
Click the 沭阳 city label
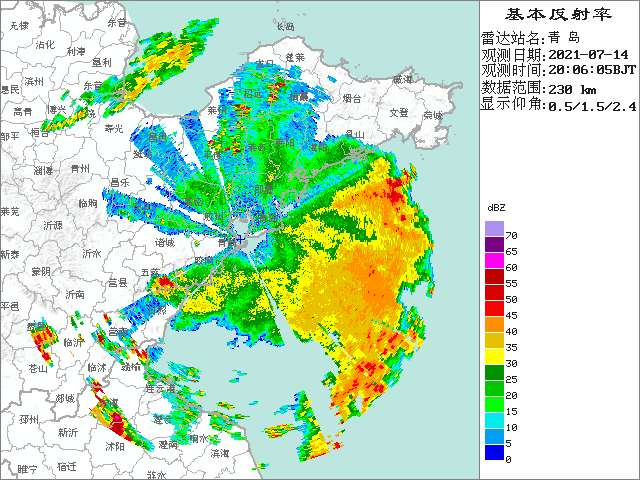pos(112,447)
